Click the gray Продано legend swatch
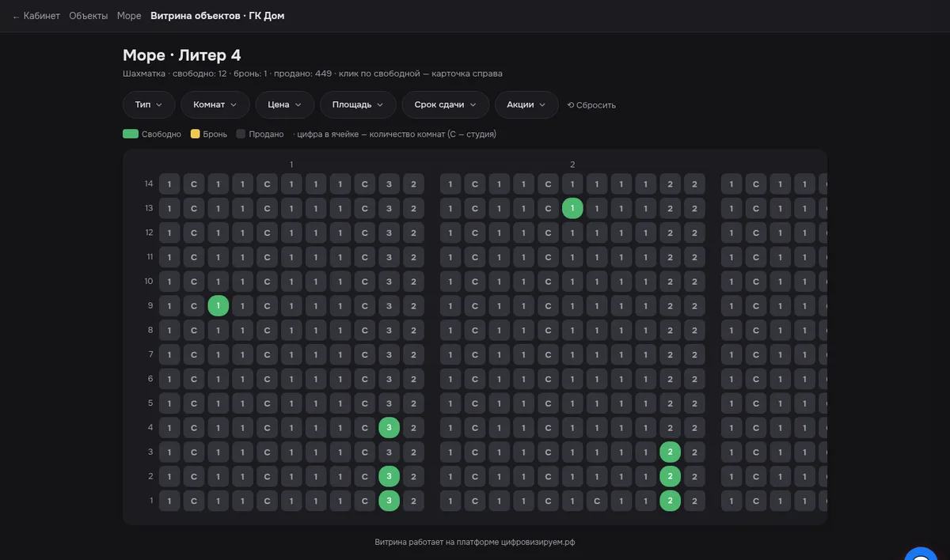Screen dimensions: 950x560 (241, 134)
